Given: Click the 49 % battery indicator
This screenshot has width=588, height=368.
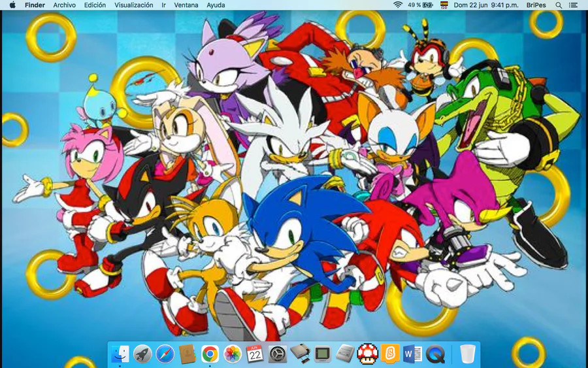Looking at the screenshot, I should [x=420, y=5].
